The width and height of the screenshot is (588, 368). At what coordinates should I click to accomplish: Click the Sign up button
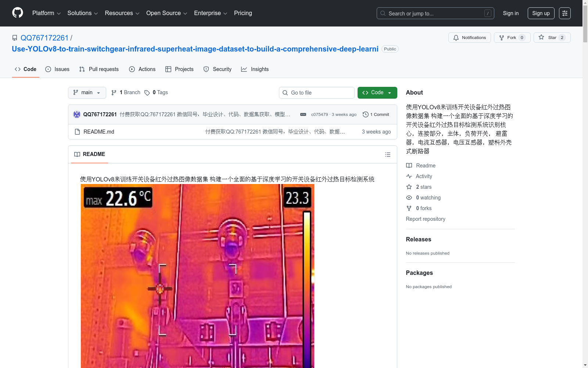(541, 13)
